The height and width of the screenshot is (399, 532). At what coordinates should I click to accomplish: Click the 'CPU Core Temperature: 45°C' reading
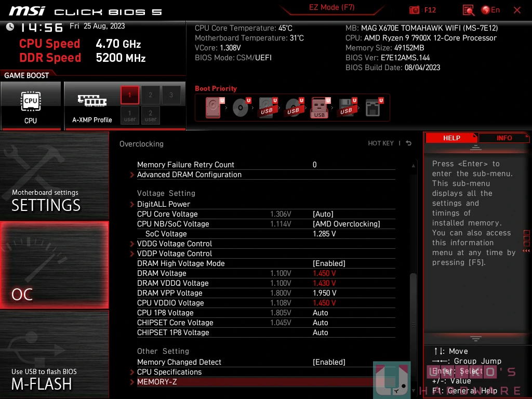point(243,28)
